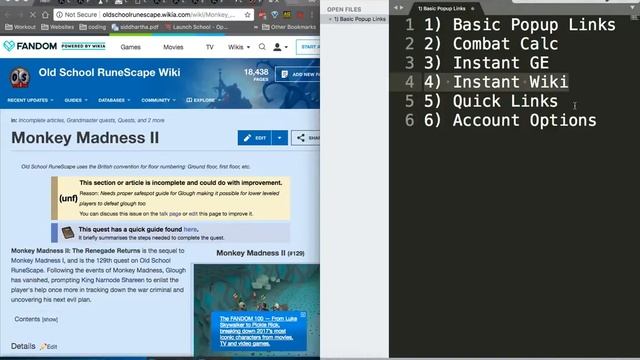This screenshot has width=640, height=360.
Task: Open the Other Bookmarks folder
Action: 289,27
